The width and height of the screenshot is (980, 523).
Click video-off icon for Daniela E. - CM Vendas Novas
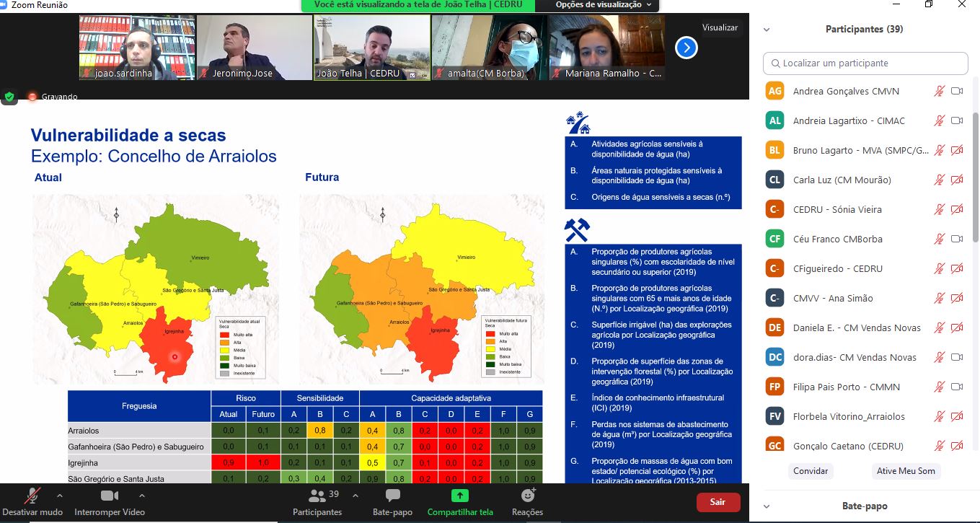[957, 328]
